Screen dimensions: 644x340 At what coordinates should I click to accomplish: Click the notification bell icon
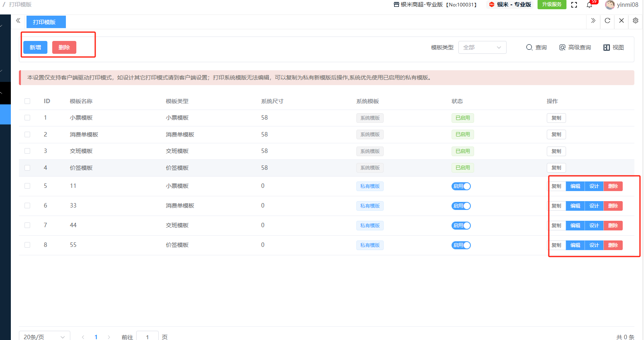[x=589, y=5]
